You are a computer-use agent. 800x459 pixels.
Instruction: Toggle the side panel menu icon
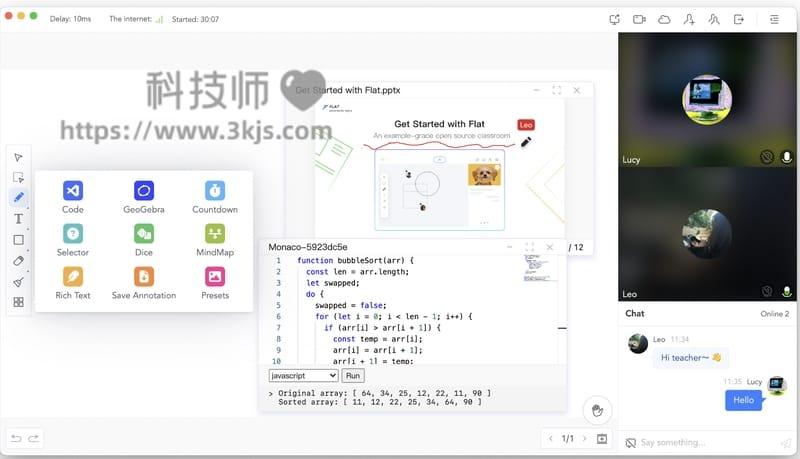(774, 19)
